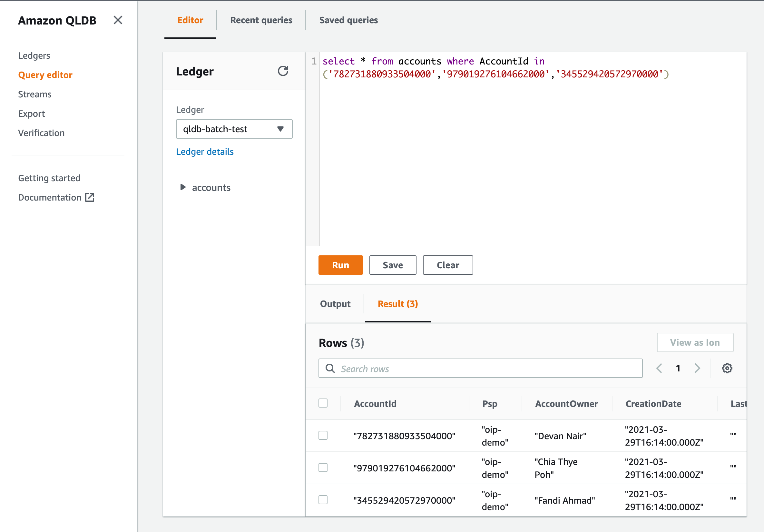764x532 pixels.
Task: Open Streams in the sidebar
Action: pyautogui.click(x=34, y=94)
